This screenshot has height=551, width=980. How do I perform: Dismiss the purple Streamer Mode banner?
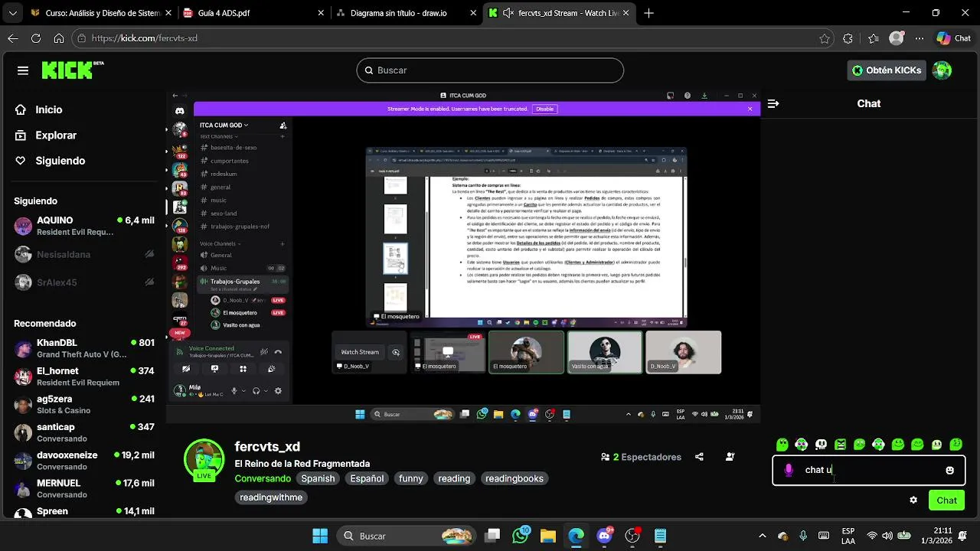750,109
